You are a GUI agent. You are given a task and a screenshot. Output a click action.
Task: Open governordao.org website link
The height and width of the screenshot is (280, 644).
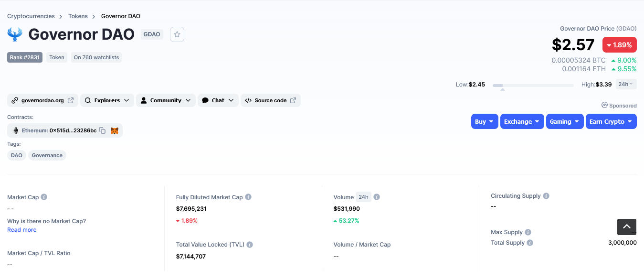(42, 100)
